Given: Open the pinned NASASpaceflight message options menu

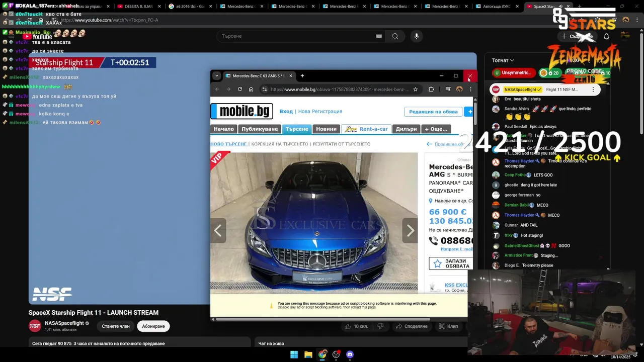Looking at the screenshot, I should point(593,89).
